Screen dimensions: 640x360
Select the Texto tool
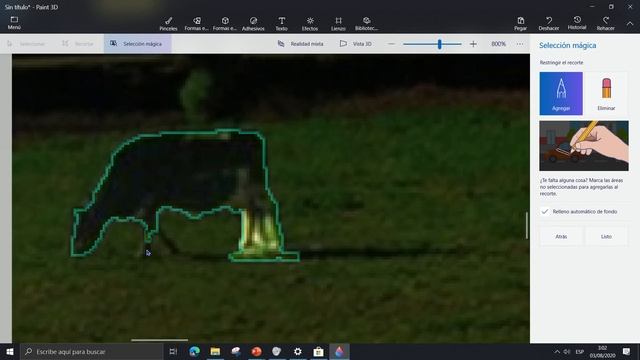click(x=281, y=24)
